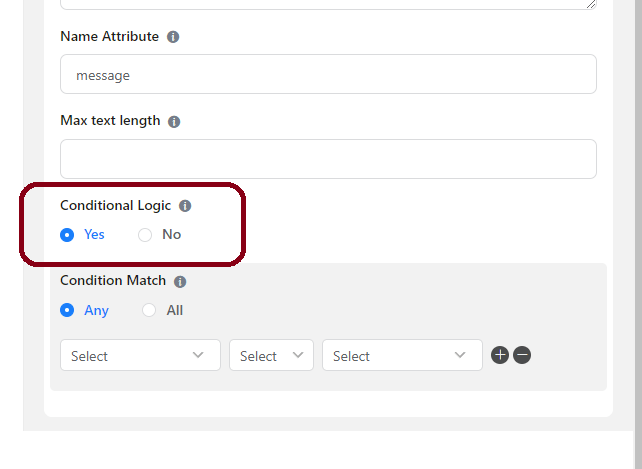The width and height of the screenshot is (642, 469).
Task: Click the Name Attribute info icon
Action: point(173,37)
